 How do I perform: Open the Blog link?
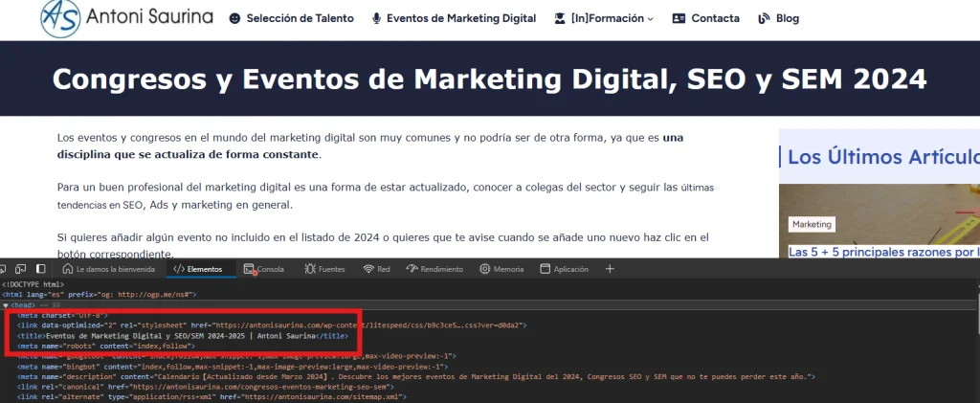coord(778,18)
